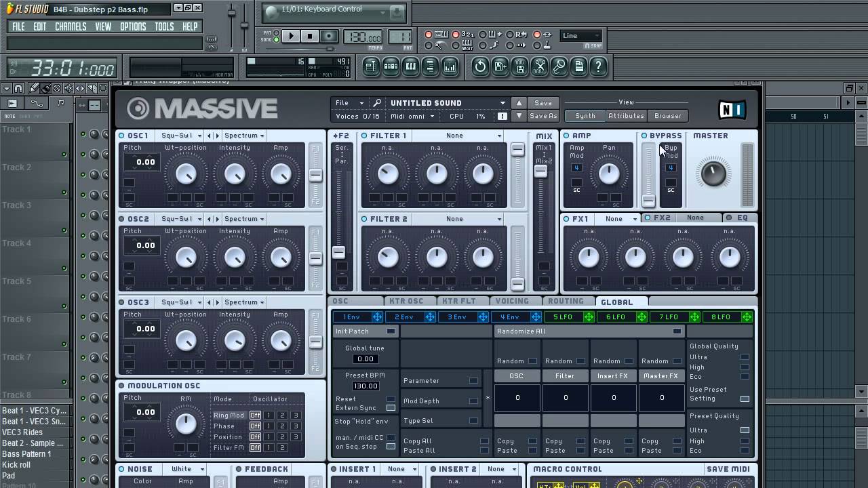Arm the Record button in transport
The width and height of the screenshot is (868, 488).
point(329,37)
